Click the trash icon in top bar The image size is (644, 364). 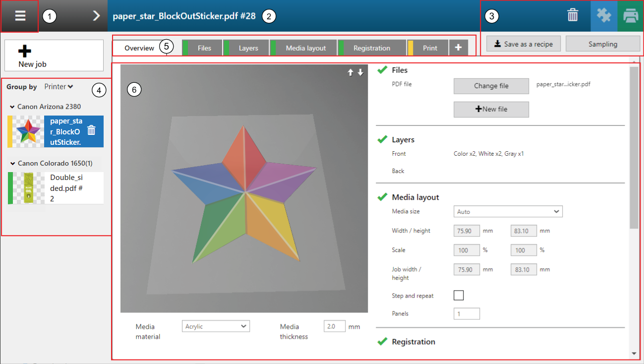(x=573, y=16)
